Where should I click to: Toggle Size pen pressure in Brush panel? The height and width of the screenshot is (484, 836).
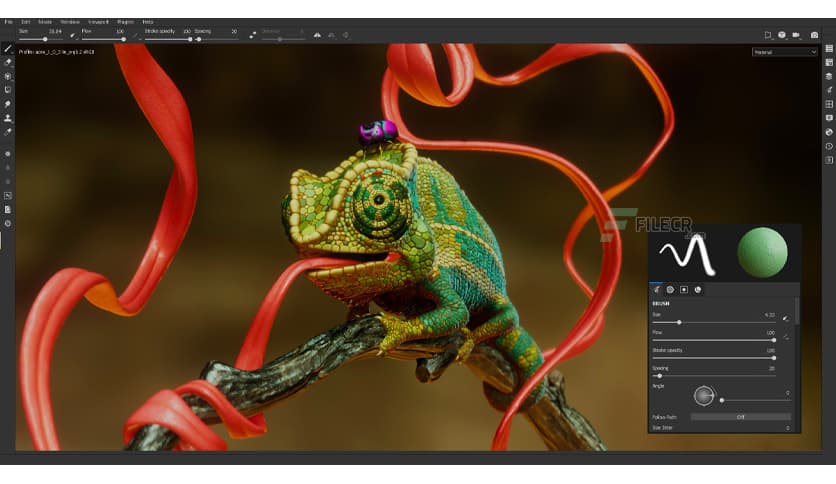pos(785,319)
